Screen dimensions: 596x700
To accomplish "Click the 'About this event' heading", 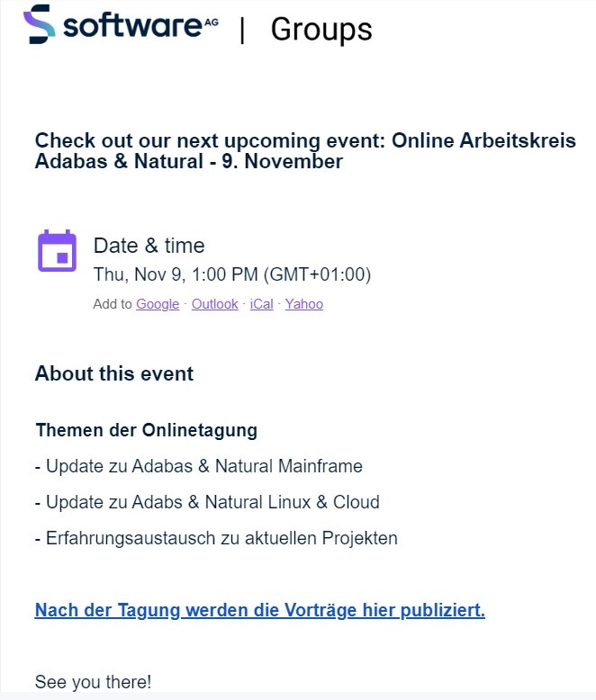I will tap(114, 373).
